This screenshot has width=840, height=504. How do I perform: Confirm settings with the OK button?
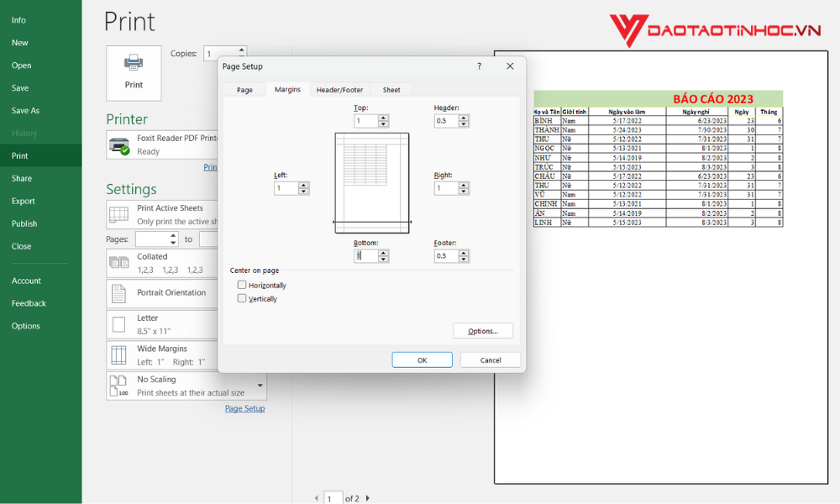[x=422, y=360]
